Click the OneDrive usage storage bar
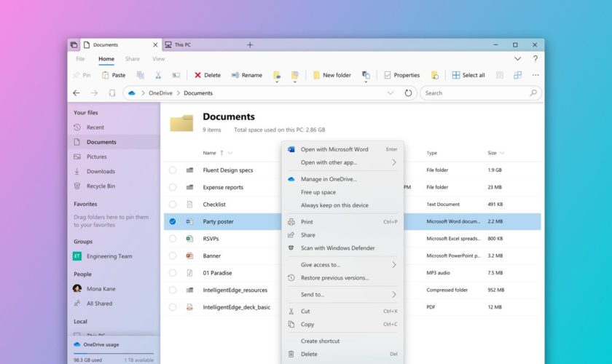The width and height of the screenshot is (612, 364). pyautogui.click(x=113, y=352)
